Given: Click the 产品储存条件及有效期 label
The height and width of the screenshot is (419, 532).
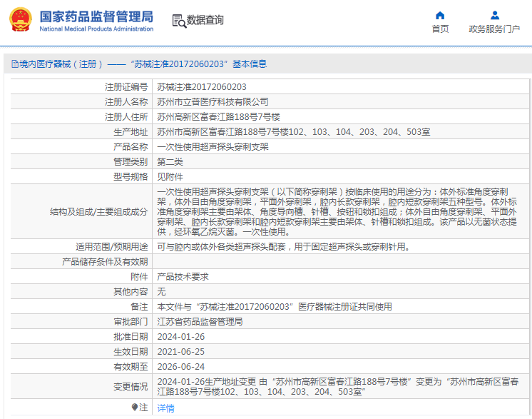Looking at the screenshot, I should coord(105,262).
